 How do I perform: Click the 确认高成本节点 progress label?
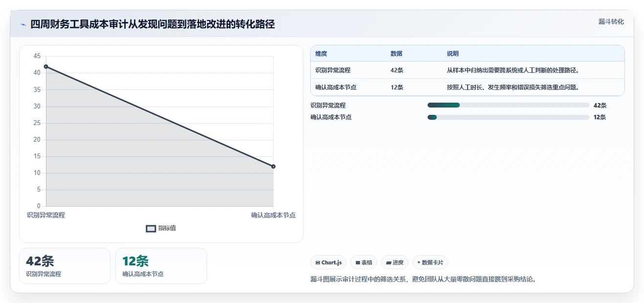331,117
